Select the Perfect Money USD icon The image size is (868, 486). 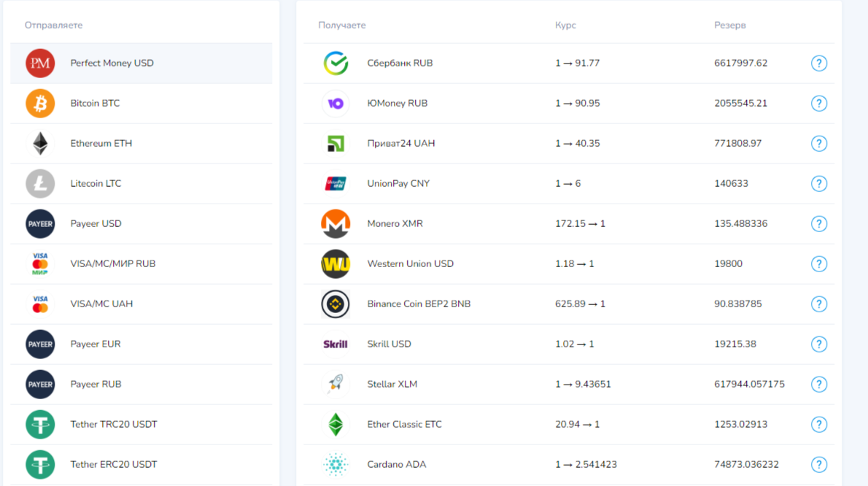point(40,63)
